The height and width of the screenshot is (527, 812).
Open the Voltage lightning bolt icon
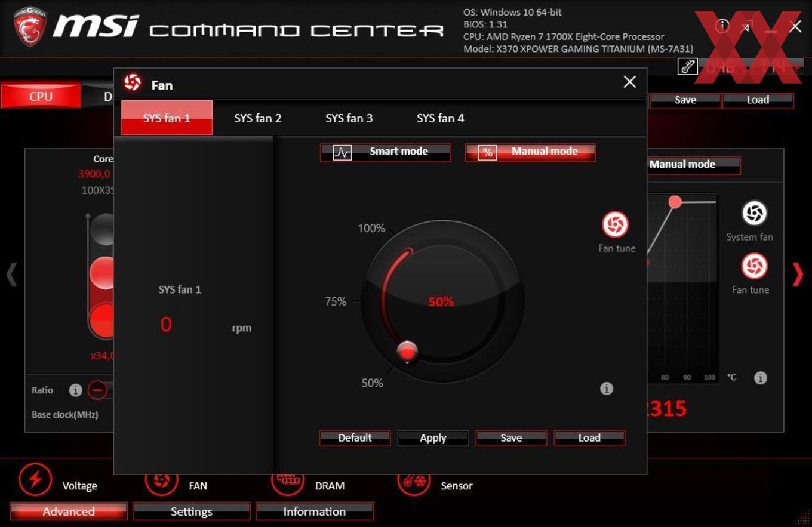35,479
